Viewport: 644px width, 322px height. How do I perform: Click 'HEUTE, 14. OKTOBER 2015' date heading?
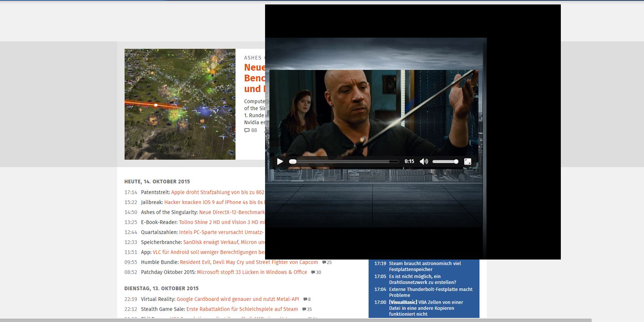(157, 182)
